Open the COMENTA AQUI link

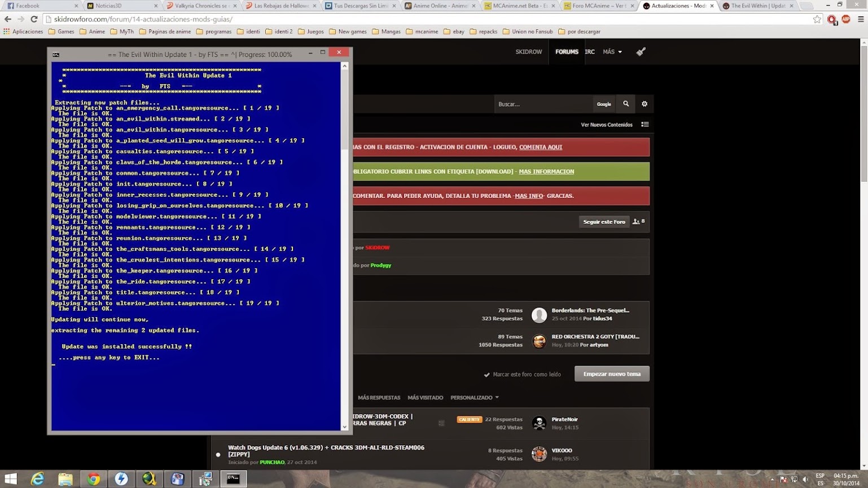(x=541, y=147)
